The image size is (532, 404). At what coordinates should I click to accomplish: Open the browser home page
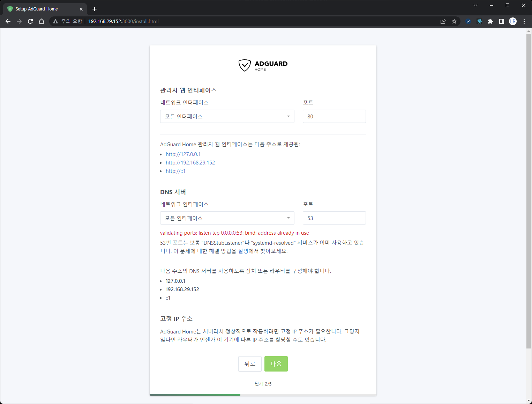[x=42, y=21]
